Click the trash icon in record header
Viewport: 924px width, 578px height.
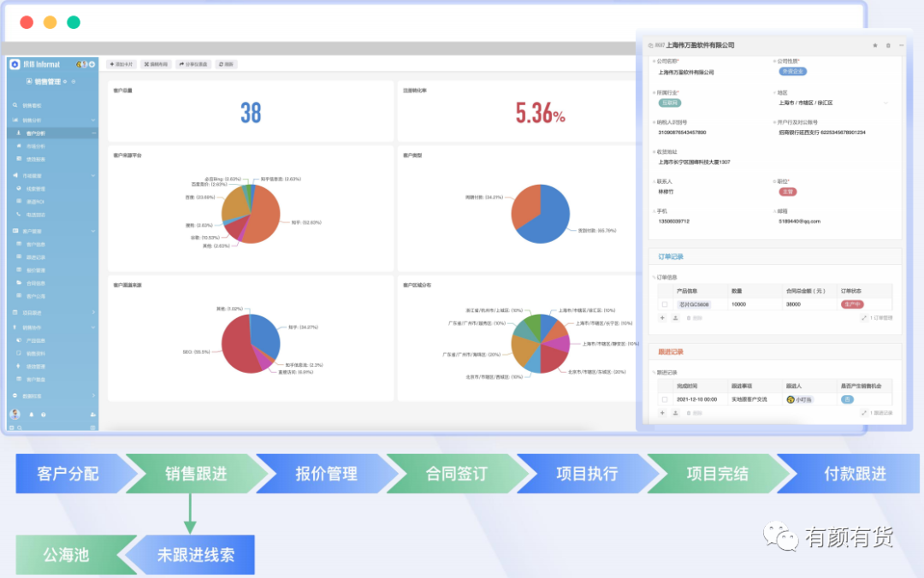click(888, 45)
